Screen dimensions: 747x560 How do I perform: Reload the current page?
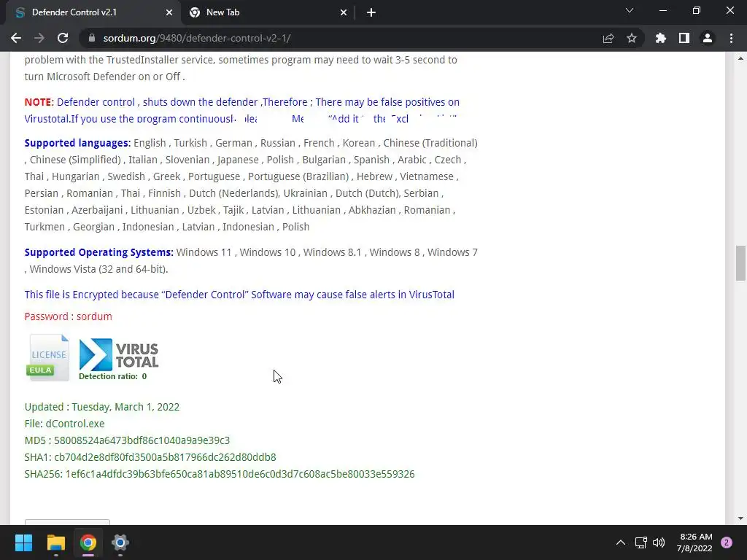63,38
